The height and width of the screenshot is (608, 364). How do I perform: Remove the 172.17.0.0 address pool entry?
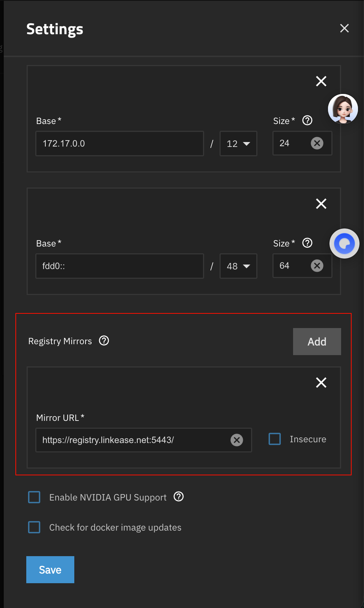tap(321, 81)
